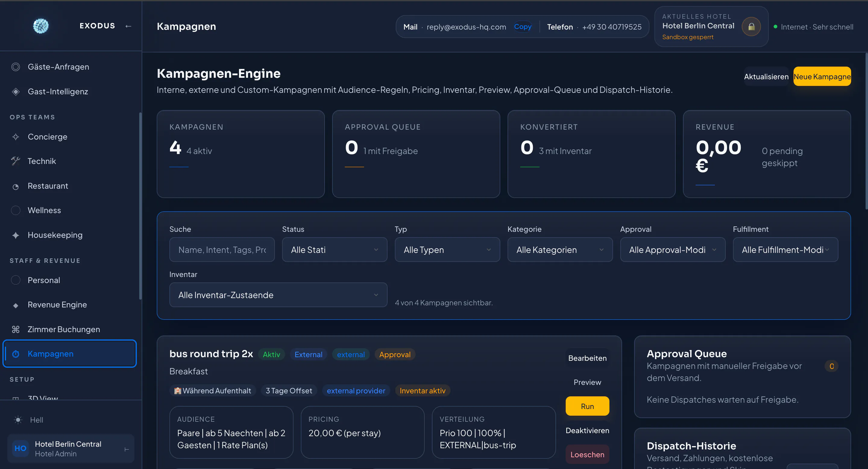Open the Wellness menu item
Image resolution: width=868 pixels, height=469 pixels.
[x=69, y=210]
